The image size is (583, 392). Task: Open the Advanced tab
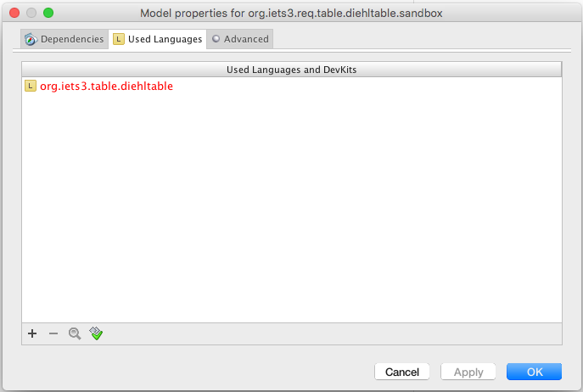coord(245,39)
